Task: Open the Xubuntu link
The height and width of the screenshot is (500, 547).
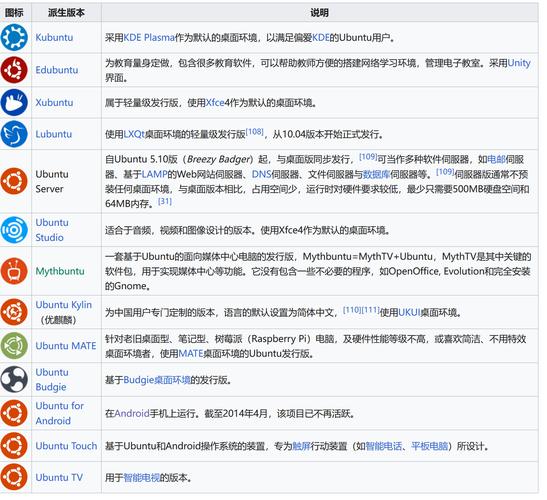Action: point(54,103)
